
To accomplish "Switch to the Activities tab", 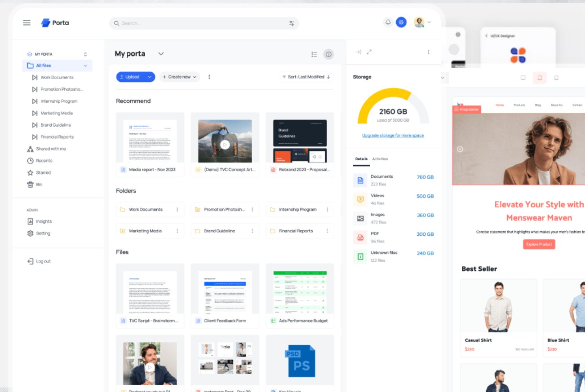I will click(380, 159).
